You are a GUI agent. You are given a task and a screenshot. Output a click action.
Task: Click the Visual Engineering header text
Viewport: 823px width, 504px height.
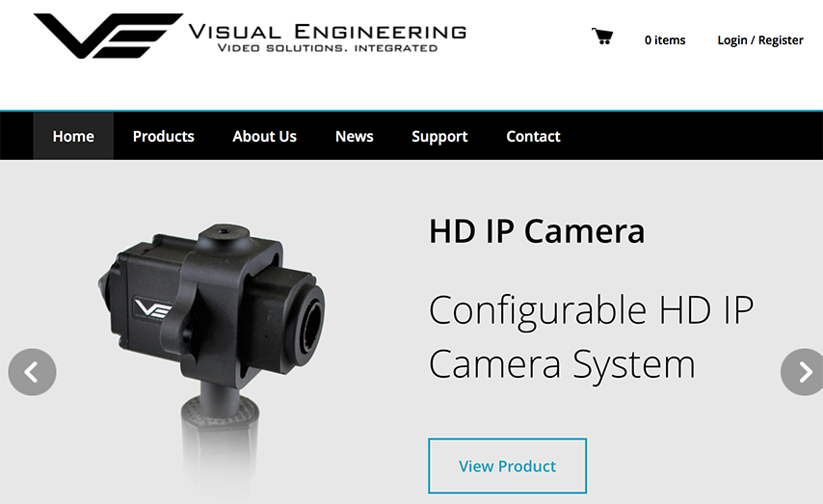[x=328, y=32]
